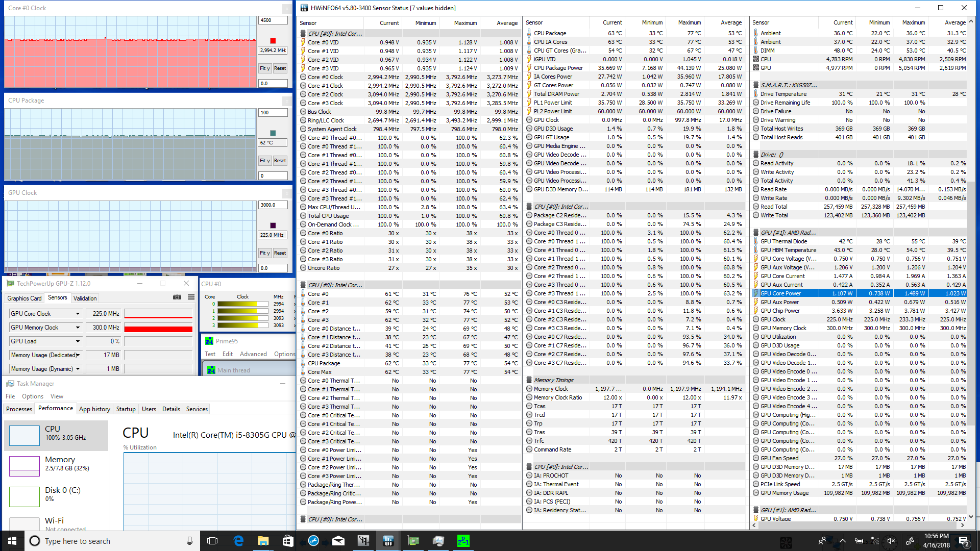The width and height of the screenshot is (980, 551).
Task: Open the App history tab
Action: pos(94,409)
